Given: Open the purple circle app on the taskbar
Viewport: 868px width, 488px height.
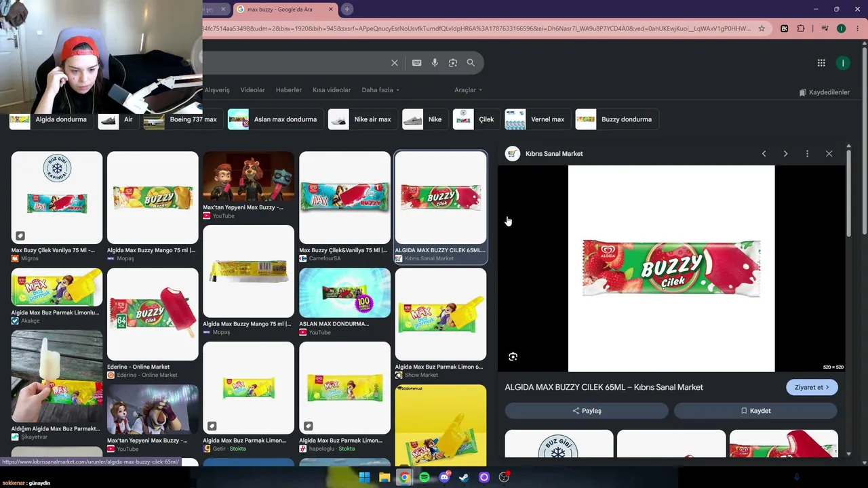Looking at the screenshot, I should [x=484, y=477].
